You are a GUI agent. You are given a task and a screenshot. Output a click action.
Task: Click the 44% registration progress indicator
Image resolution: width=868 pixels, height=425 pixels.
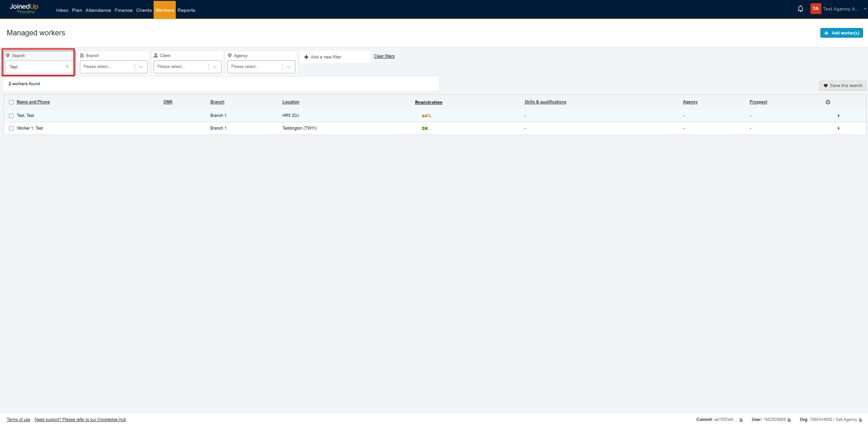click(425, 116)
